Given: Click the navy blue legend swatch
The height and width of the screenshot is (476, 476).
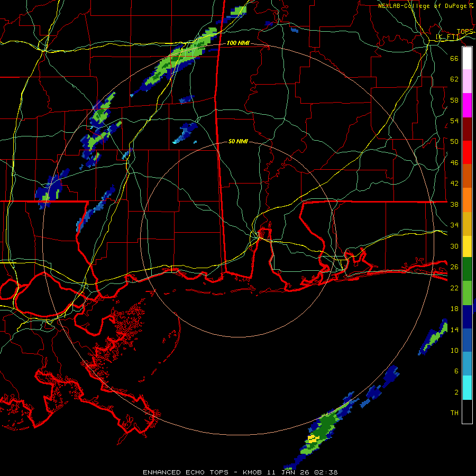Looking at the screenshot, I should pyautogui.click(x=467, y=317).
